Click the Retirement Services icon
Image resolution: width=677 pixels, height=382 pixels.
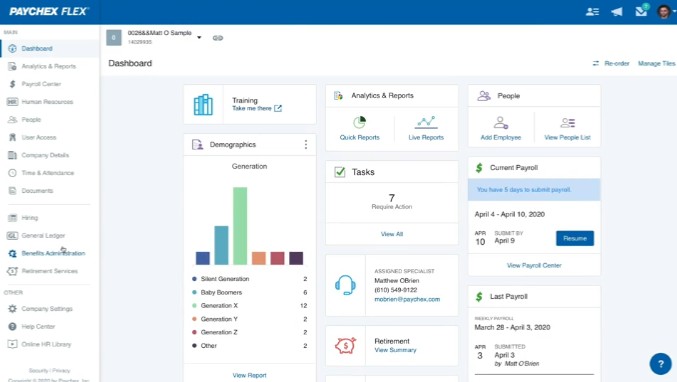(12, 271)
